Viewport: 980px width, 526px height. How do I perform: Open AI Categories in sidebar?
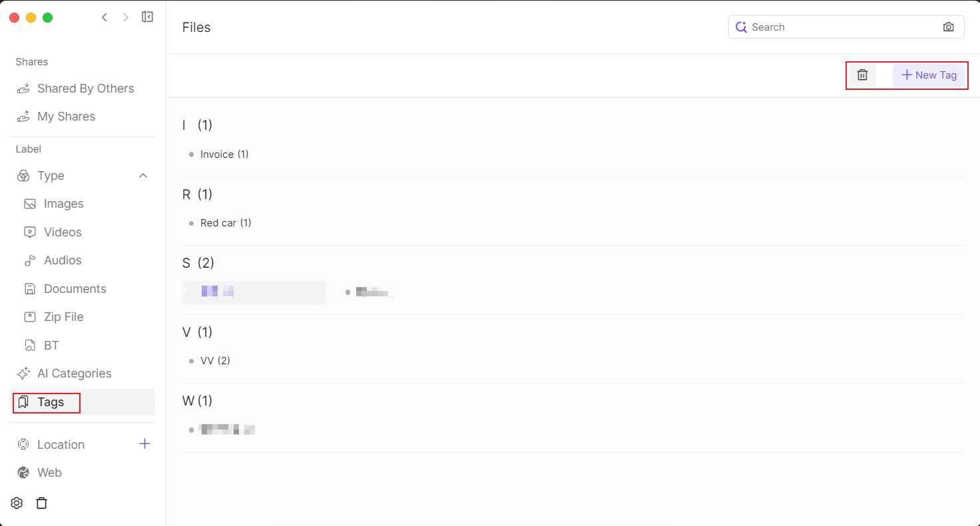click(x=74, y=374)
